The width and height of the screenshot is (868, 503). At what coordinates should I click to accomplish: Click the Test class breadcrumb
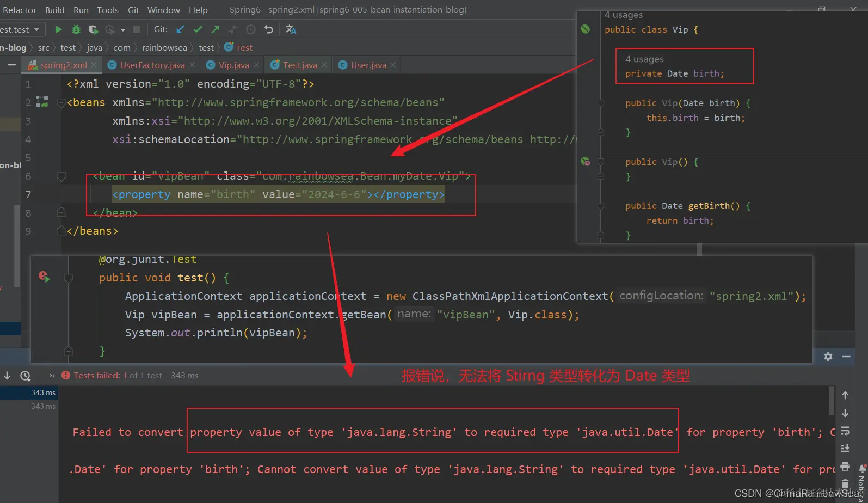tap(239, 47)
